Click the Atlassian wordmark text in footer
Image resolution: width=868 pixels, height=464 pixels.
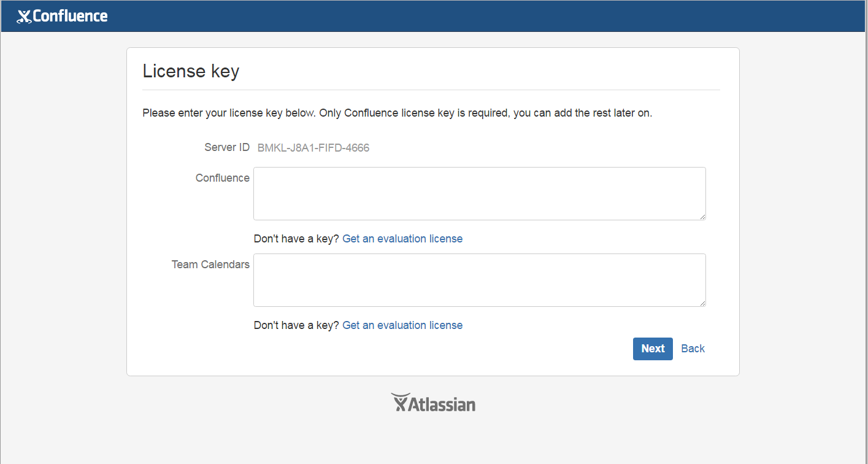tap(442, 404)
